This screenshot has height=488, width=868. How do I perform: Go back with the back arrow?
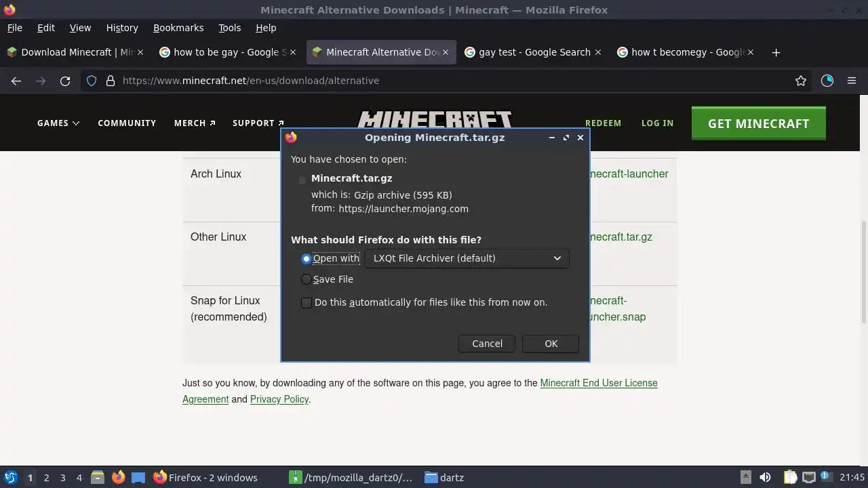[16, 81]
